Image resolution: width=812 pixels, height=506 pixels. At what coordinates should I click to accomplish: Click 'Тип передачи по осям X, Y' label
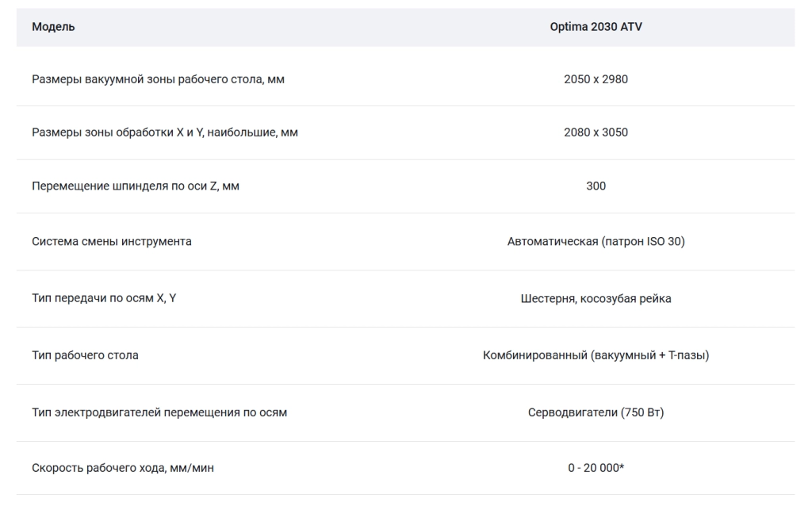(x=104, y=298)
